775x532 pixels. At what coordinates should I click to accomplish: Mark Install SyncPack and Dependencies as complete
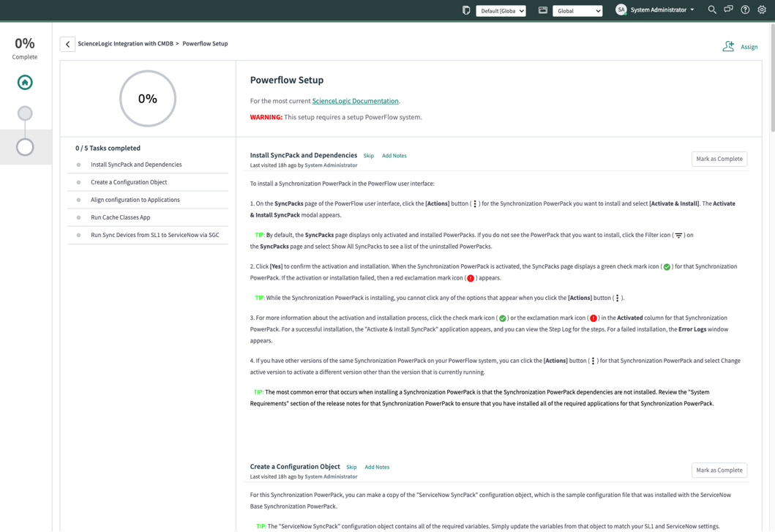(719, 159)
